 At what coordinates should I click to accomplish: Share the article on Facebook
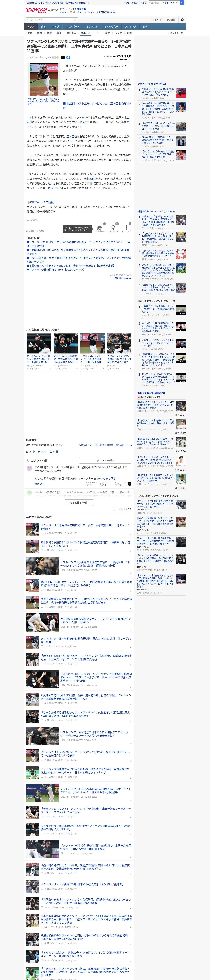pos(68,57)
